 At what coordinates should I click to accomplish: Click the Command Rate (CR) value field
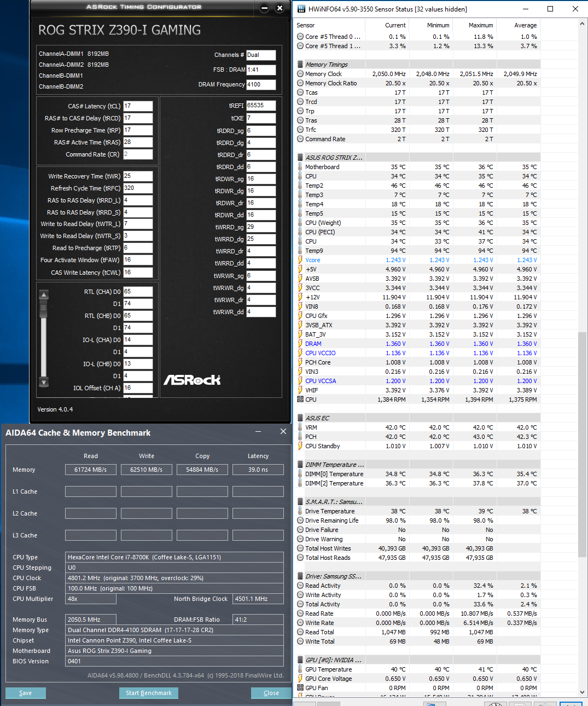click(x=138, y=154)
